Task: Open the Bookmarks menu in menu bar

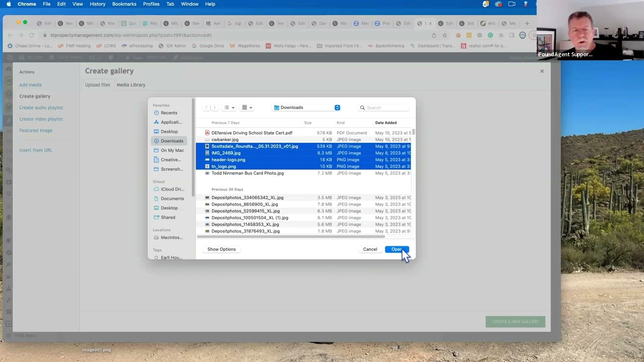Action: pos(124,4)
